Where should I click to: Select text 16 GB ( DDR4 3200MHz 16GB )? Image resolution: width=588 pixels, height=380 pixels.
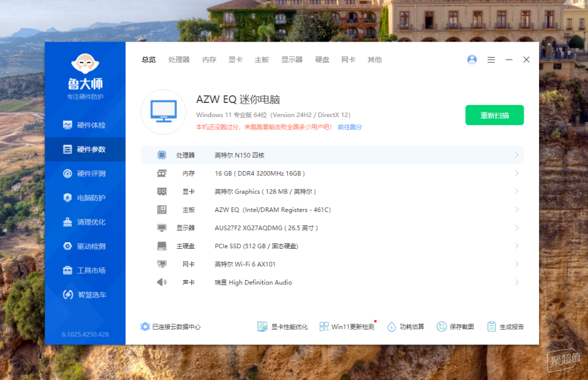point(260,173)
